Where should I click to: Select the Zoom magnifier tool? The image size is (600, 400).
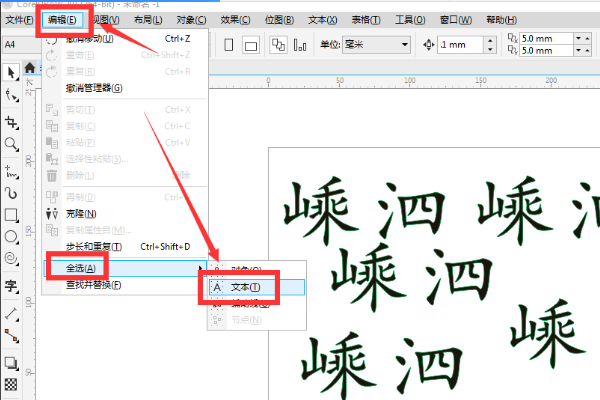pos(11,145)
